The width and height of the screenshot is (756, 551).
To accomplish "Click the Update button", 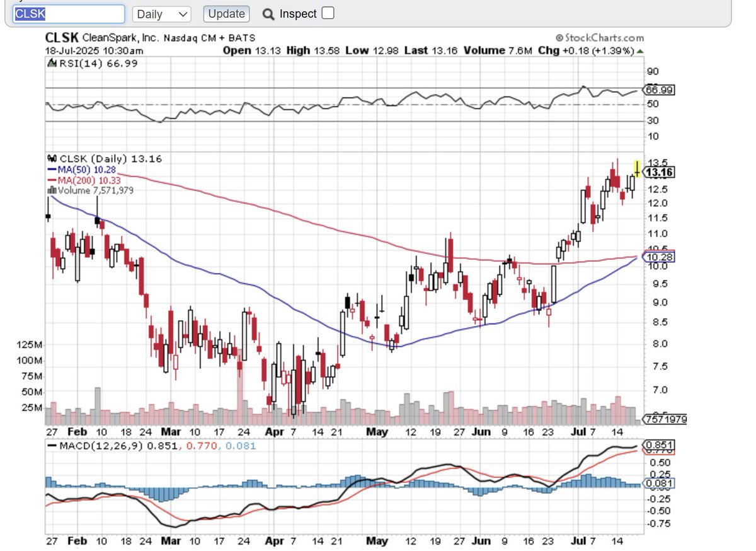I will tap(226, 14).
